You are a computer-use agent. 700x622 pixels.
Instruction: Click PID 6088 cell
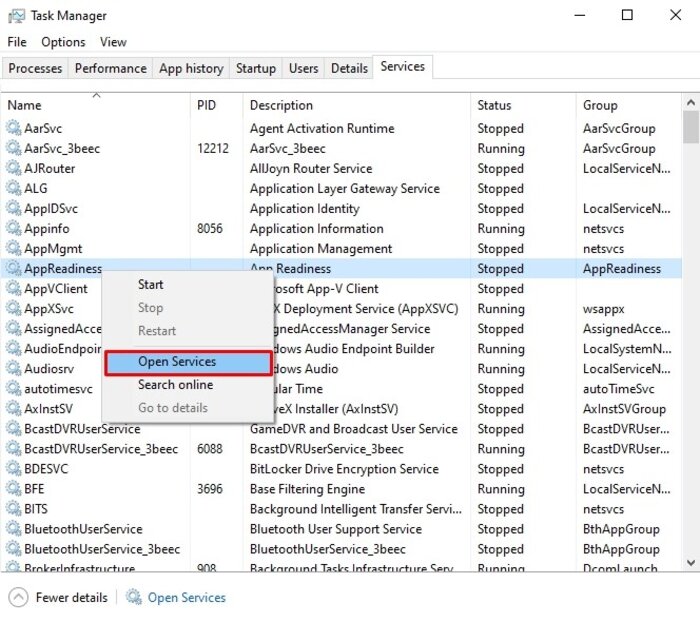click(x=210, y=449)
